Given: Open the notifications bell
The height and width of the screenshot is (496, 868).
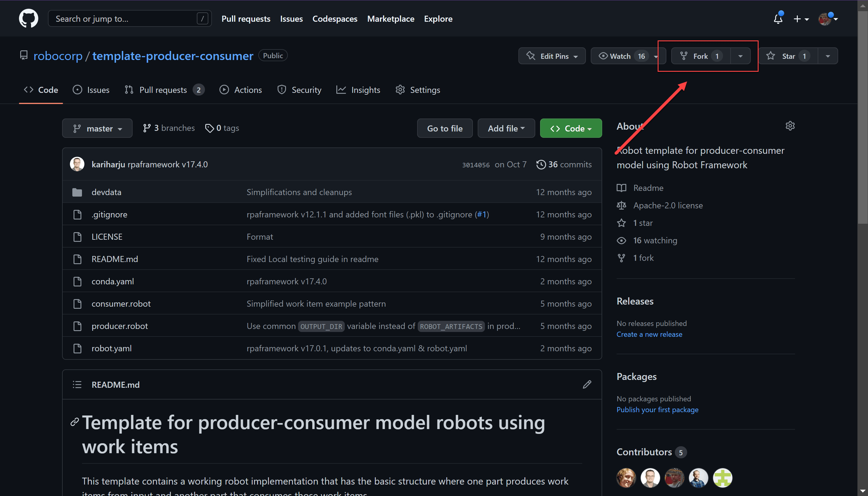Looking at the screenshot, I should point(778,19).
